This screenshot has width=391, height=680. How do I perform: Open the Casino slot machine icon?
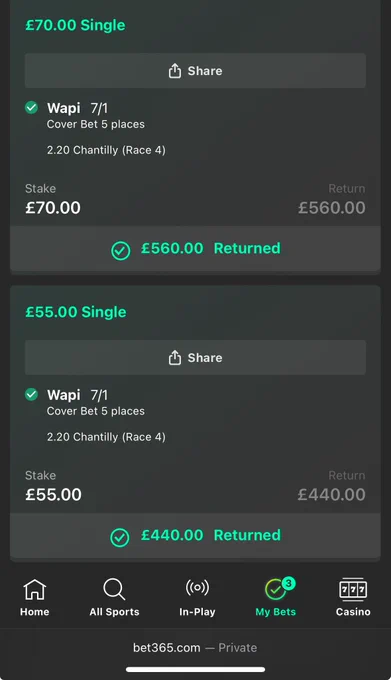pos(353,589)
